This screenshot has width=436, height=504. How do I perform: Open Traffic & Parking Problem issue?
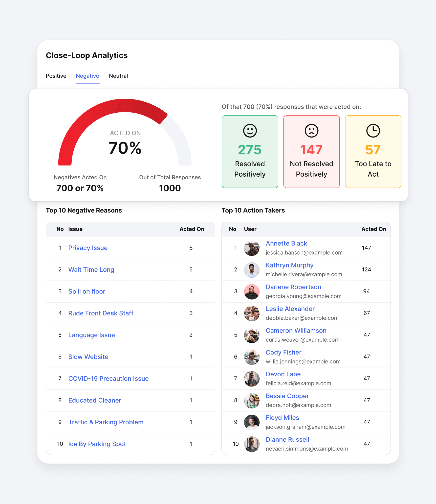click(106, 422)
